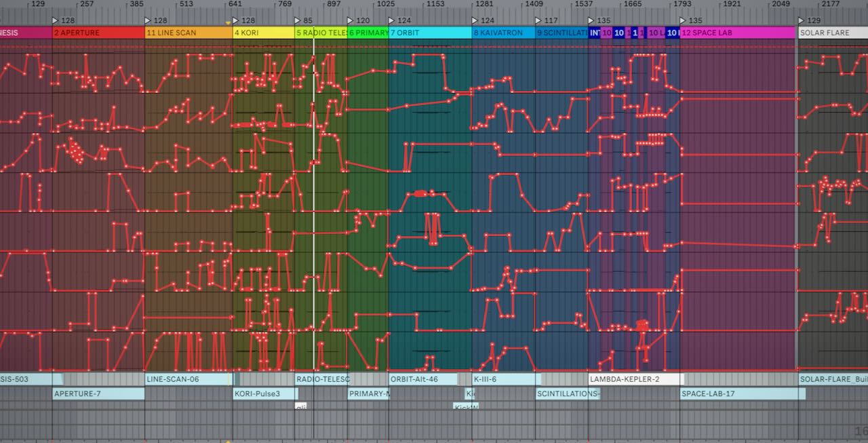Select the 2 APERTURE section clip
Screen dimensions: 868x443
coord(98,33)
